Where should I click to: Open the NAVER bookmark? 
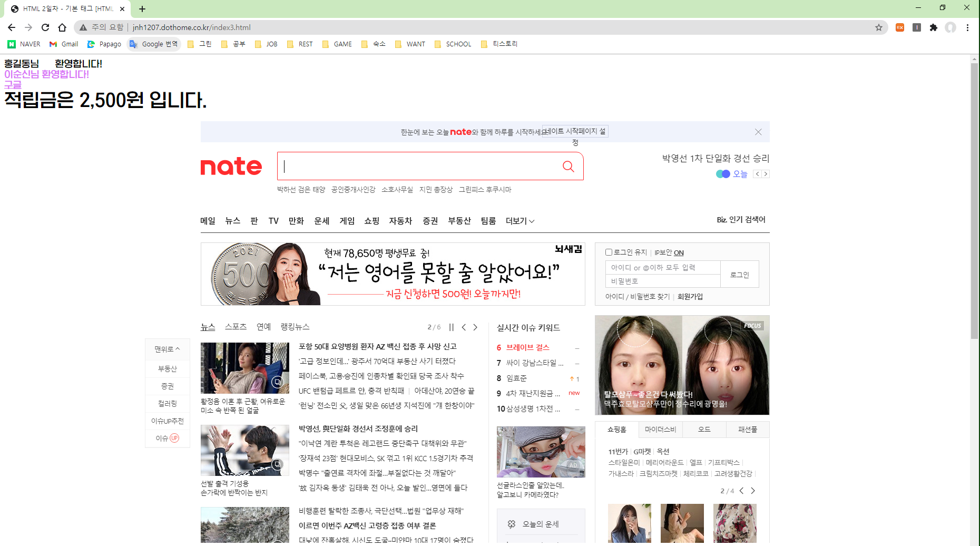24,44
